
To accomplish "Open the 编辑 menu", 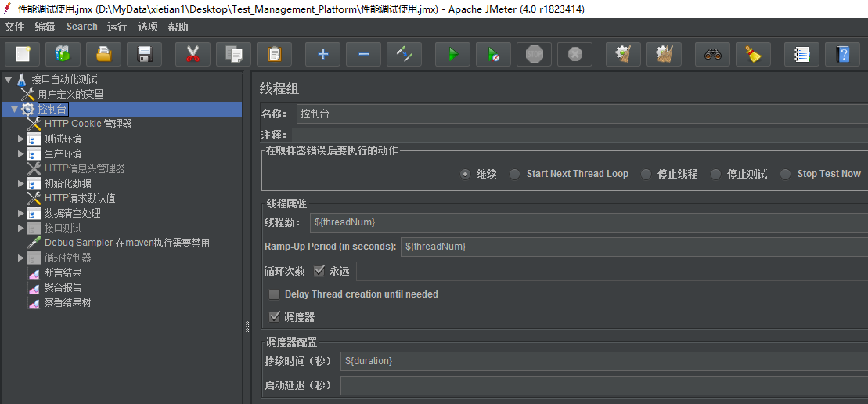I will pyautogui.click(x=45, y=27).
